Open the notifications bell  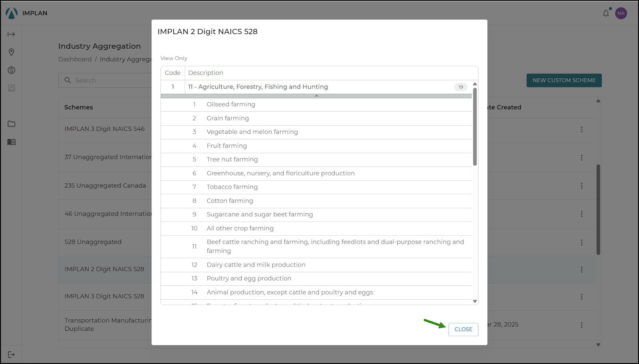point(606,13)
